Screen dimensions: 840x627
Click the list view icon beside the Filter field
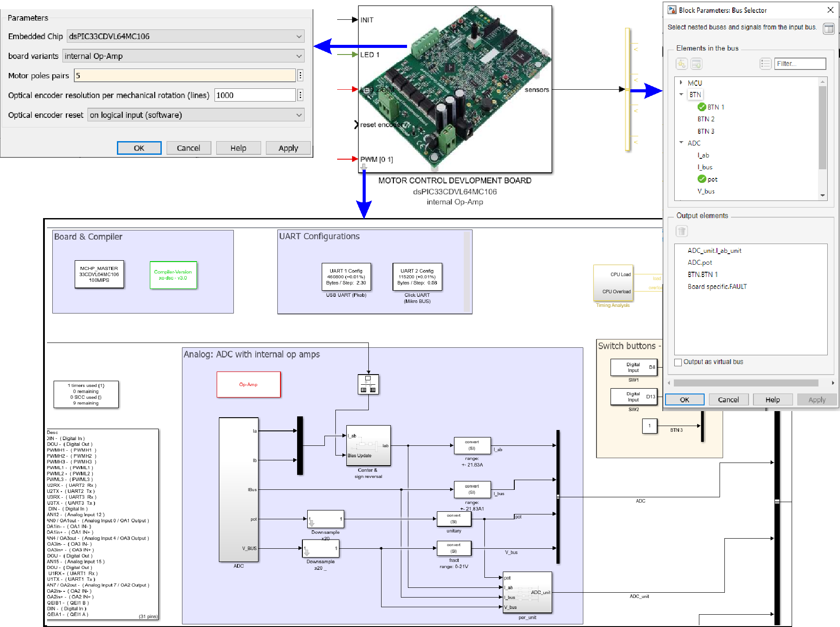click(765, 64)
